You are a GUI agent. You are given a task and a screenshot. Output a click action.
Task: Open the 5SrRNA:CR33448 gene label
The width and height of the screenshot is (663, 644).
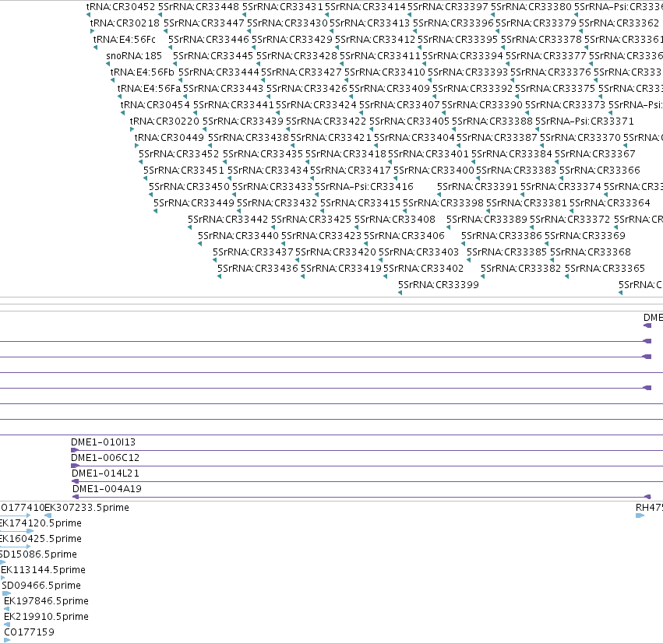199,7
